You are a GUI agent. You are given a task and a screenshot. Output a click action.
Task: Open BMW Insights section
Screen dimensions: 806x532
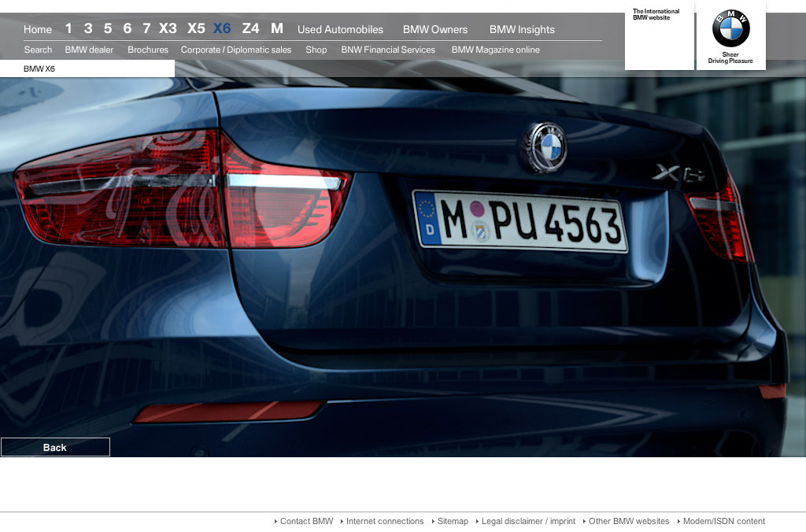523,29
